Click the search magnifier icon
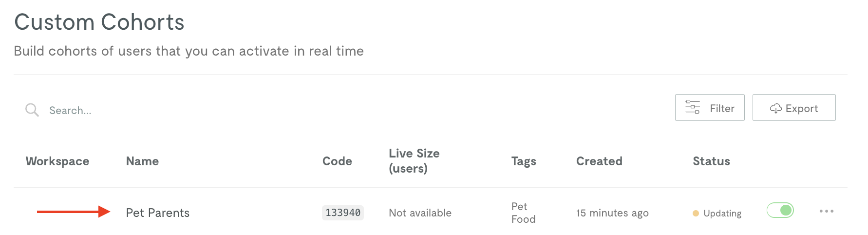This screenshot has width=868, height=235. point(32,110)
